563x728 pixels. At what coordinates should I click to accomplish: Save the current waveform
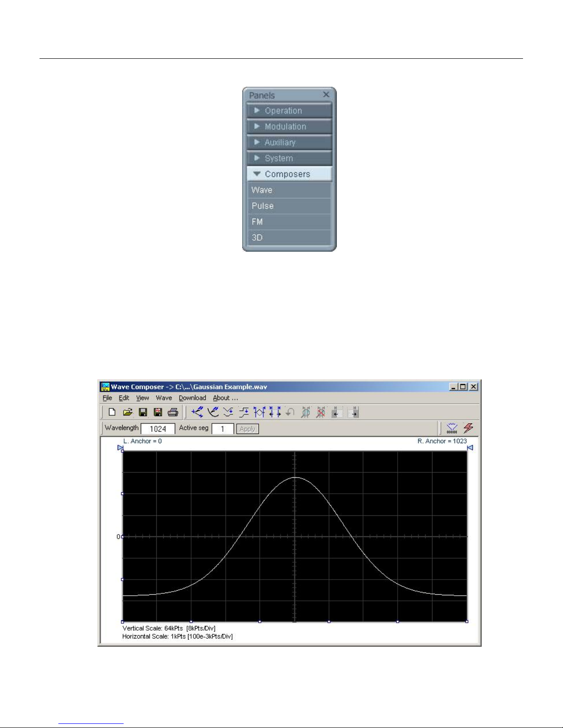143,412
